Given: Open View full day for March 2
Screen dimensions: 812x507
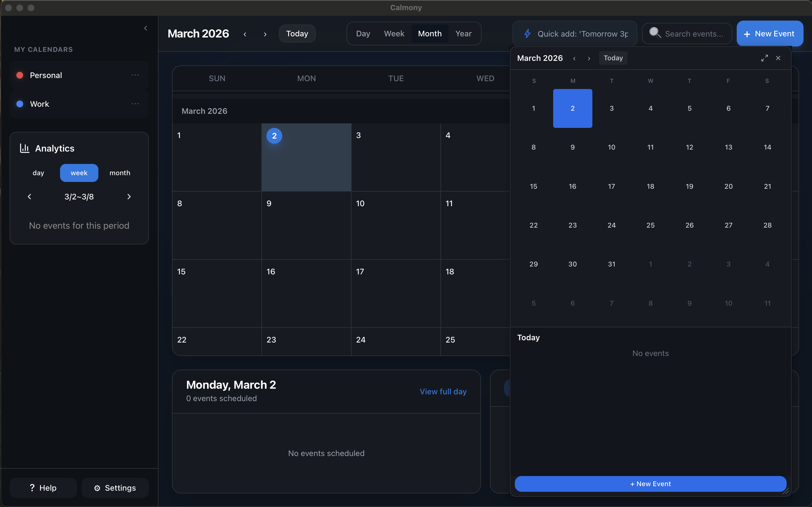Looking at the screenshot, I should 443,391.
